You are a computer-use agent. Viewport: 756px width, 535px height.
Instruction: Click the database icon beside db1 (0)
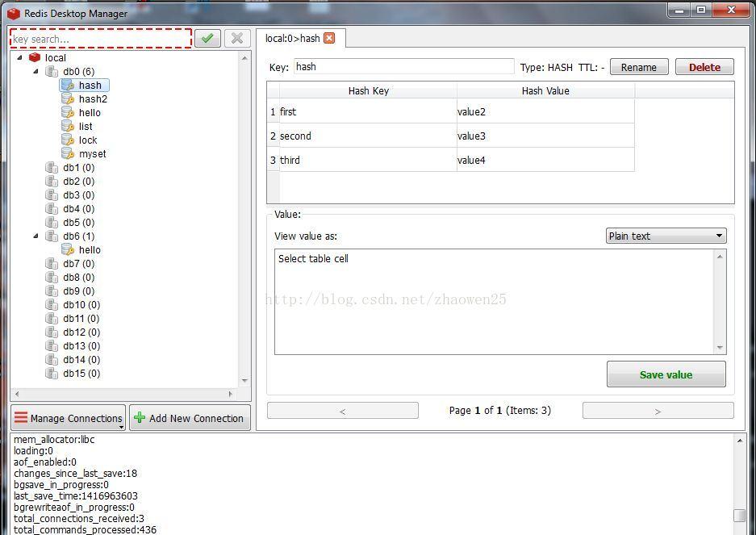coord(52,167)
